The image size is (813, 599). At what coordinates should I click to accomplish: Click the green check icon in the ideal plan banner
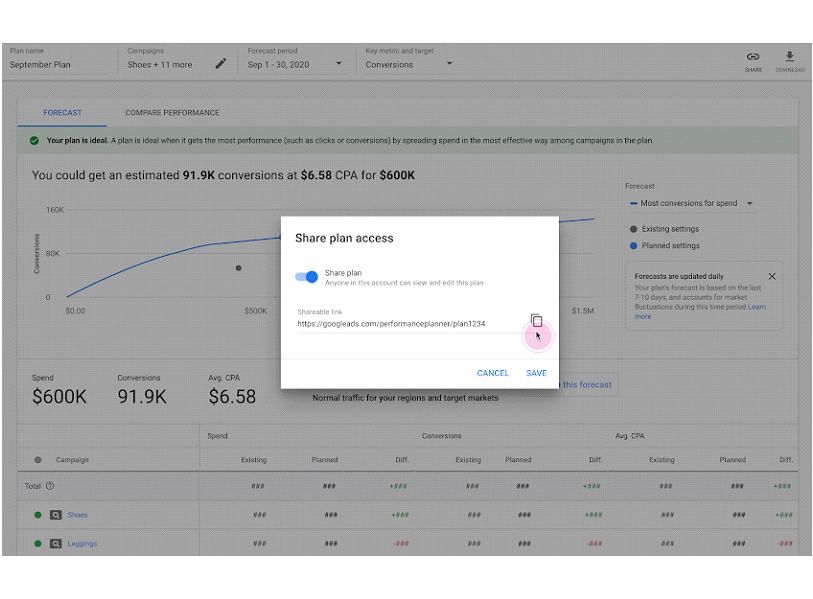pyautogui.click(x=34, y=141)
